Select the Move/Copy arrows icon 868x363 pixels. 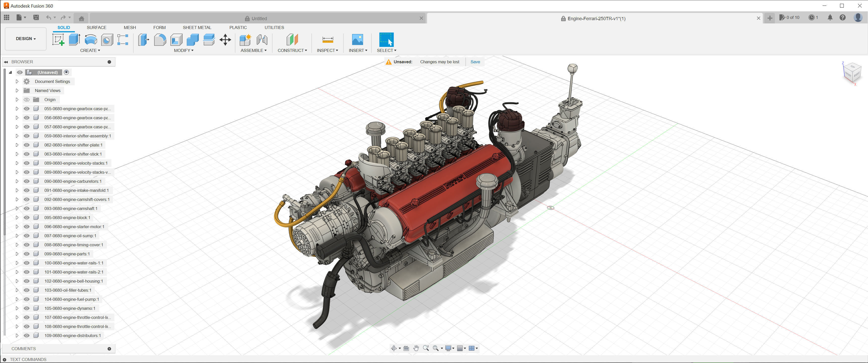pyautogui.click(x=225, y=40)
